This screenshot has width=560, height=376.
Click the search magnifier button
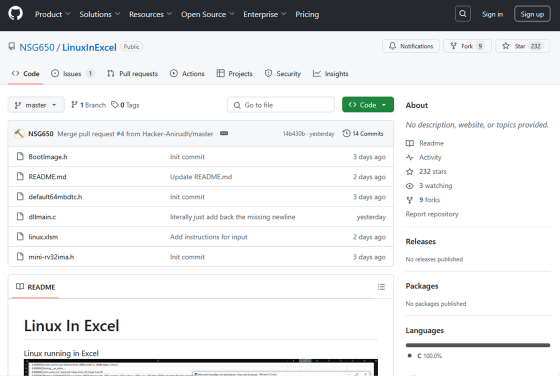click(x=462, y=14)
